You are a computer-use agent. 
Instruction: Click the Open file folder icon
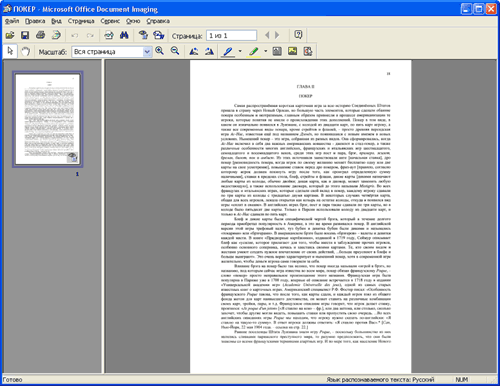point(10,35)
